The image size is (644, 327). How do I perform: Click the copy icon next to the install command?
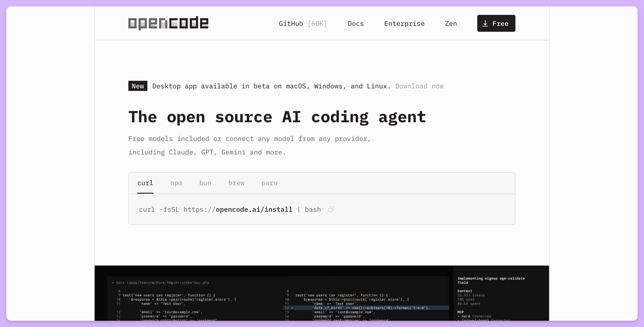pyautogui.click(x=331, y=209)
